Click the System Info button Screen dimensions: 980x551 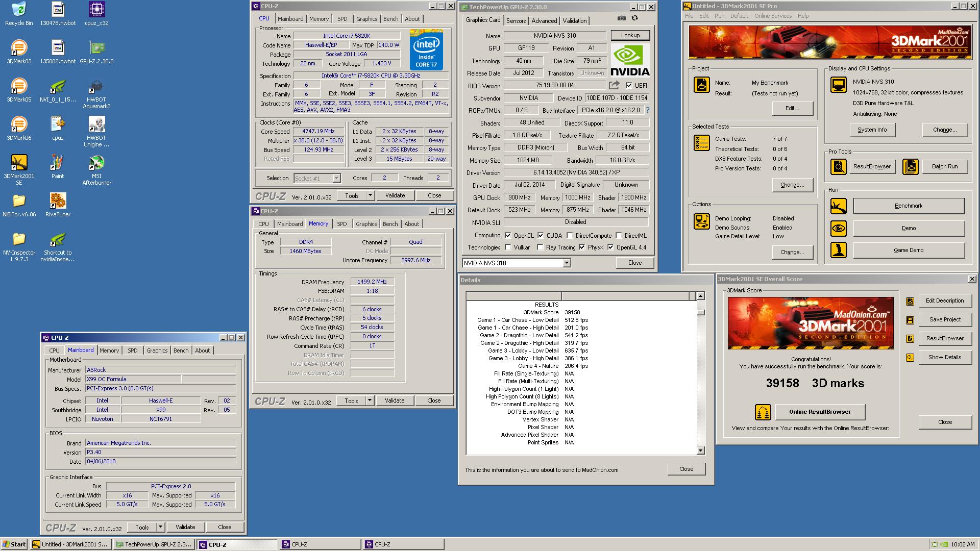(872, 130)
